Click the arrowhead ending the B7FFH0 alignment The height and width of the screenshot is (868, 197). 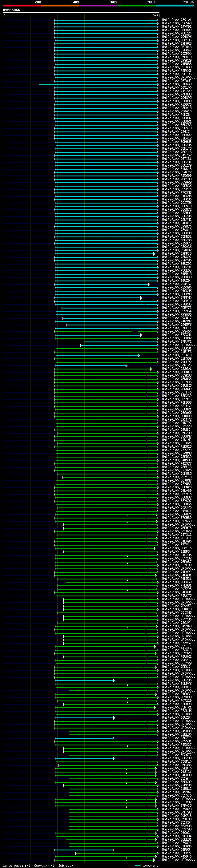(x=141, y=298)
